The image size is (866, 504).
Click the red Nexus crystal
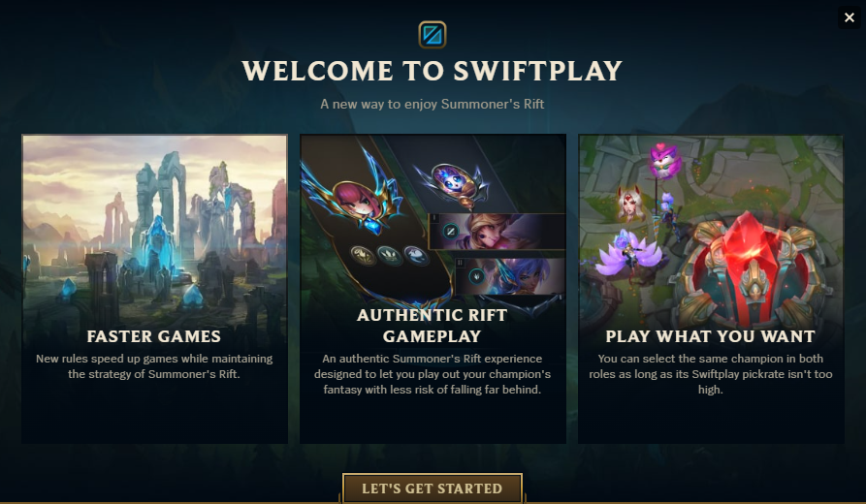tap(752, 262)
